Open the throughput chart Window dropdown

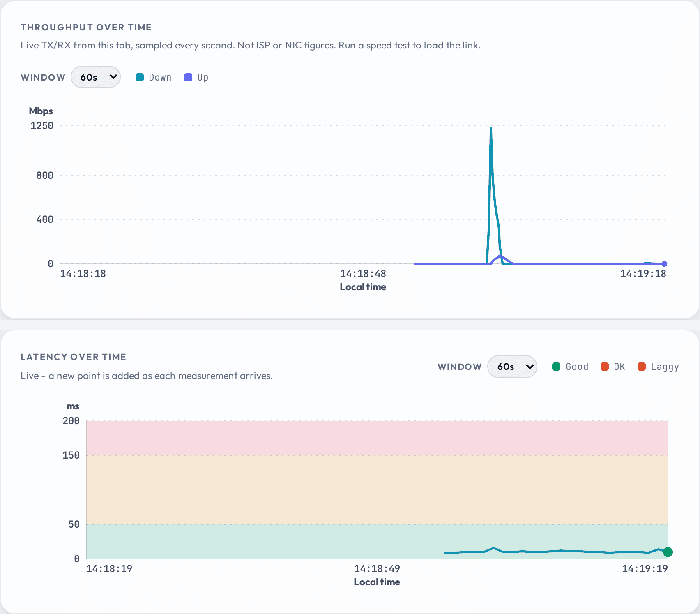point(96,77)
